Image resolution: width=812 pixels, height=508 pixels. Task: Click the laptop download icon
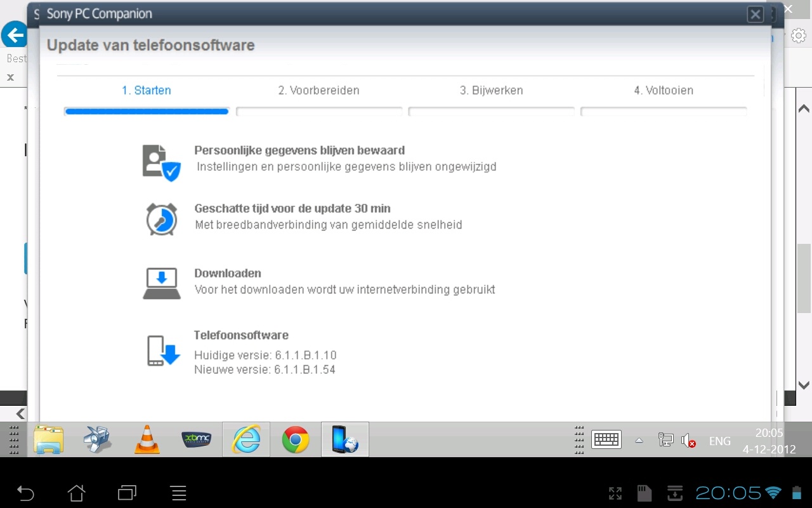click(x=162, y=283)
